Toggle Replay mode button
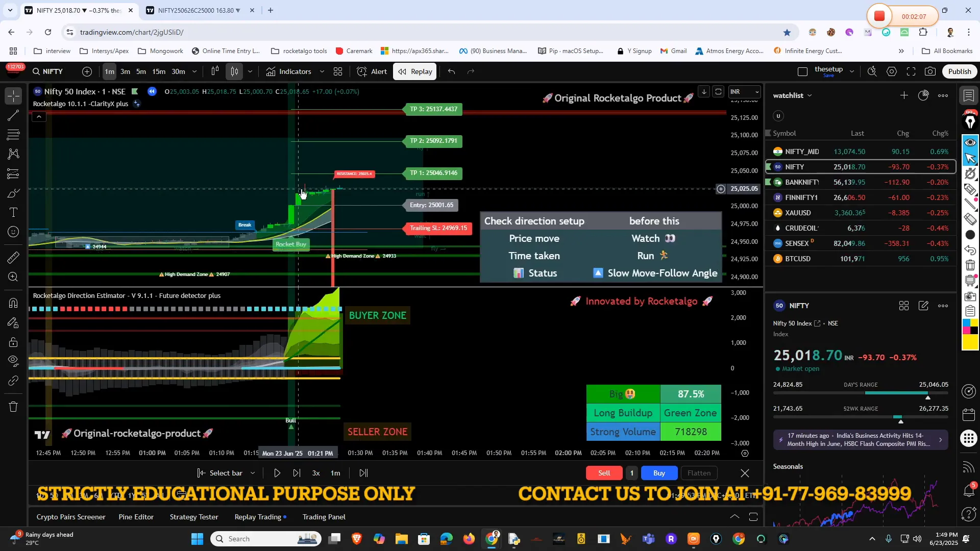Viewport: 980px width, 551px height. 415,71
